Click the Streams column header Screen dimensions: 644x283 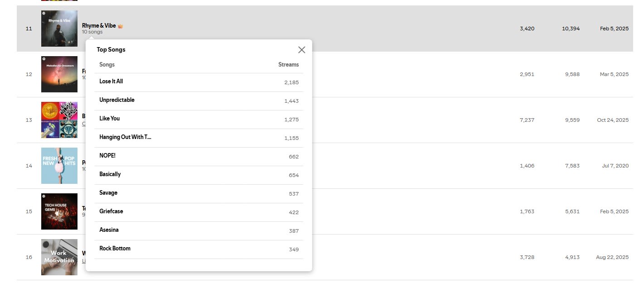[288, 65]
